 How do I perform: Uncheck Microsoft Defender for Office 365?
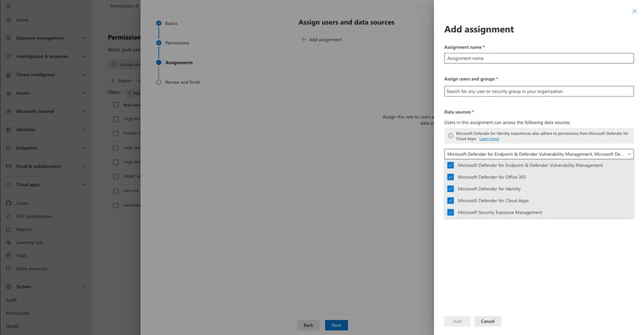(451, 177)
